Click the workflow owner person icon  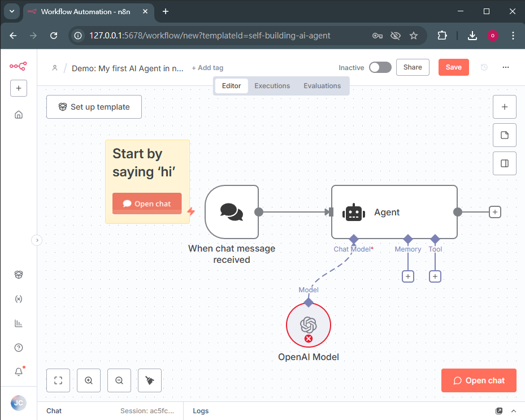[x=55, y=68]
